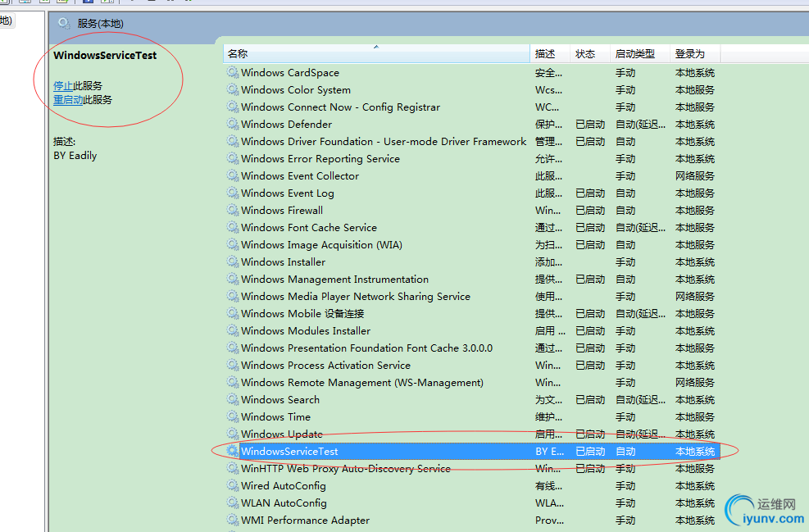Click gear icon beside Windows Modules Installer
Viewport: 809px width, 532px height.
(233, 331)
